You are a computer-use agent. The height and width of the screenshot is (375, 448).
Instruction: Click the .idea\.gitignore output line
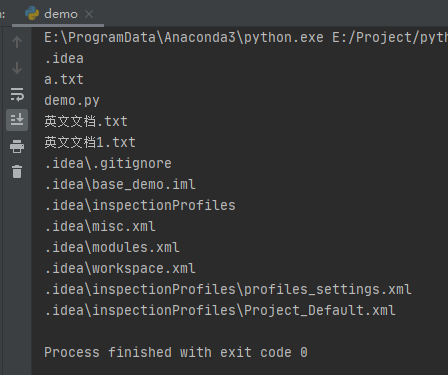tap(108, 164)
